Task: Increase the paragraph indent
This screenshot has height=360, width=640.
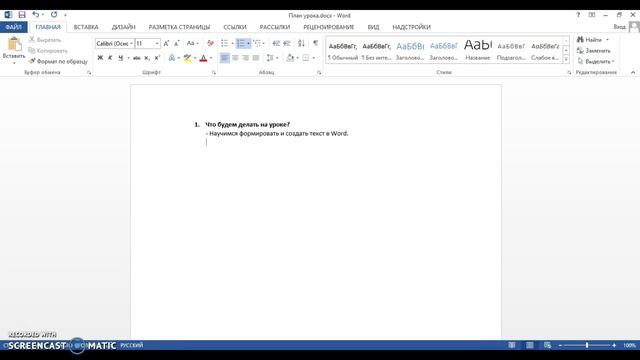Action: click(287, 43)
